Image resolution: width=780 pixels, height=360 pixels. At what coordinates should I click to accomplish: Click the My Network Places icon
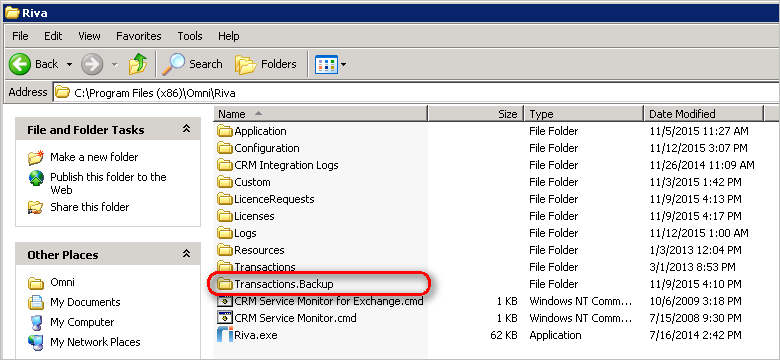click(36, 342)
